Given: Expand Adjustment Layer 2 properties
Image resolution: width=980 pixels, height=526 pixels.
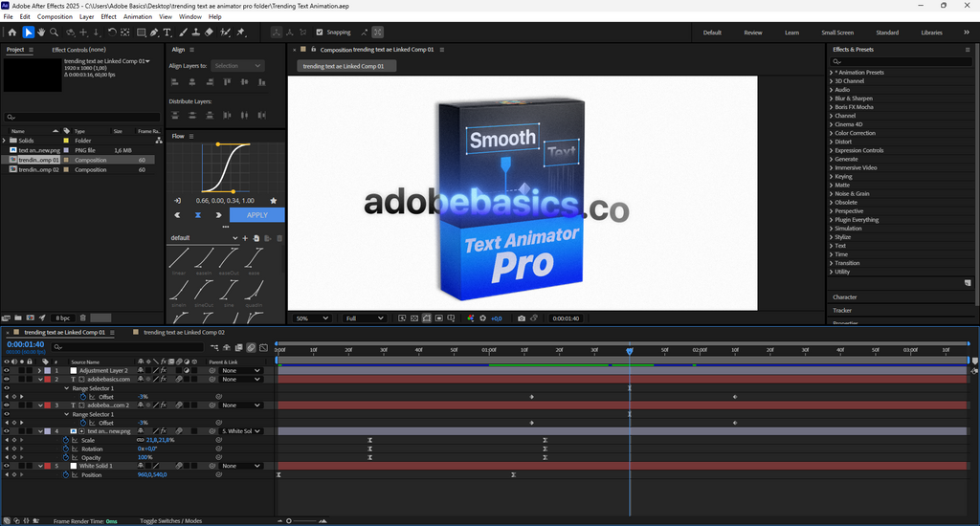Looking at the screenshot, I should click(39, 370).
